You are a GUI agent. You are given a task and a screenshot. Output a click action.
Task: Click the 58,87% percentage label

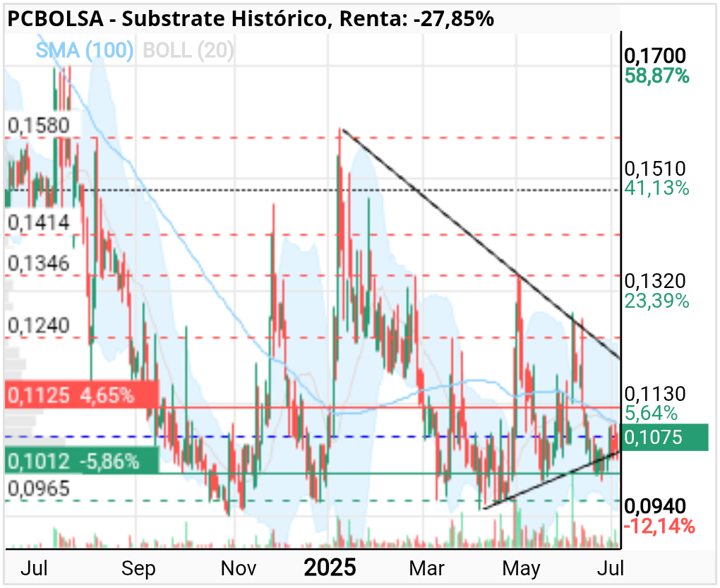tap(656, 76)
